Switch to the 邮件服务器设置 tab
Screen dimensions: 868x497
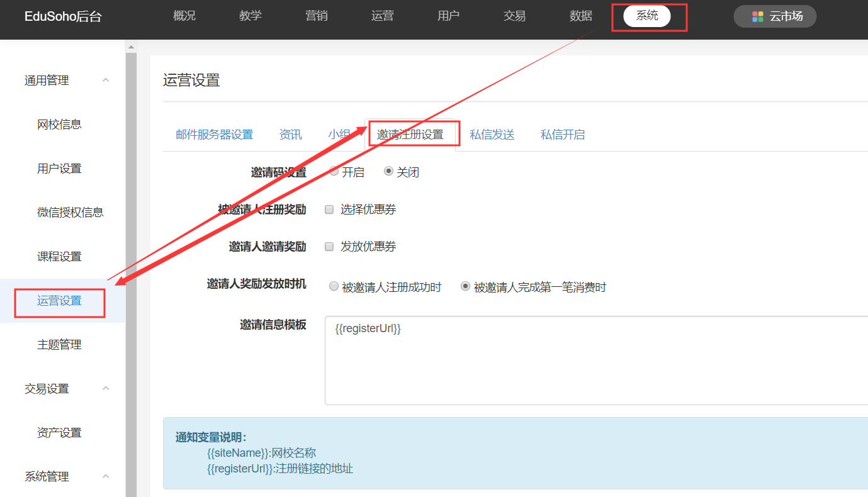[x=214, y=135]
